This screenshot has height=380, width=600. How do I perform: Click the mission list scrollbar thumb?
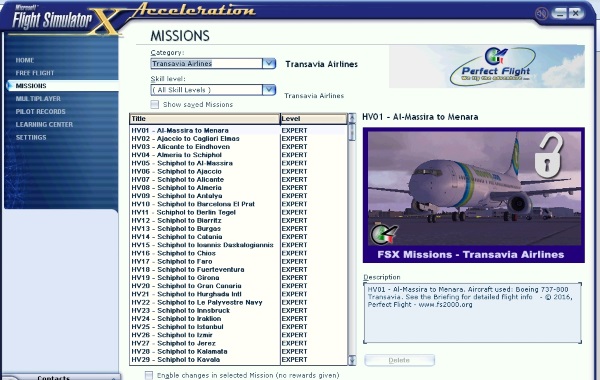(352, 133)
